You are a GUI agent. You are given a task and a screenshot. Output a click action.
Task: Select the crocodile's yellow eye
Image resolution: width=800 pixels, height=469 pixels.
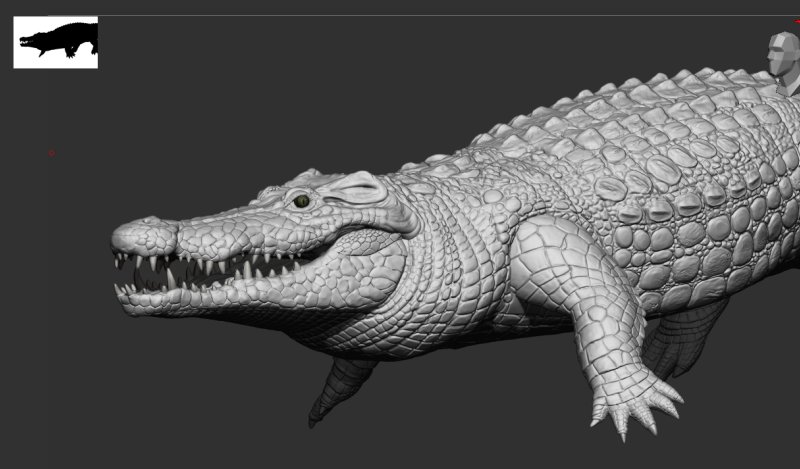point(301,201)
